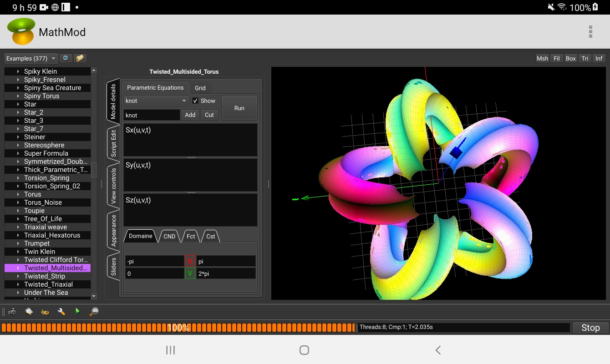Open the knot component dropdown
Viewport: 610px width, 364px height.
pyautogui.click(x=156, y=101)
